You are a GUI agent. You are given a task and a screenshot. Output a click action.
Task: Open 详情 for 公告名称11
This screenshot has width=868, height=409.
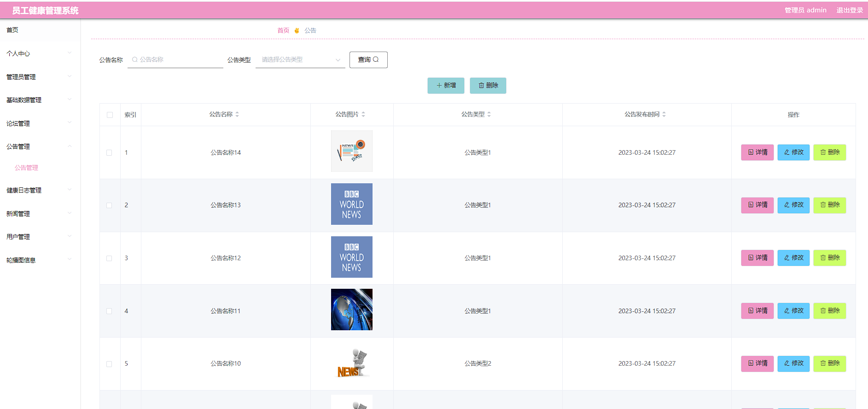coord(757,311)
